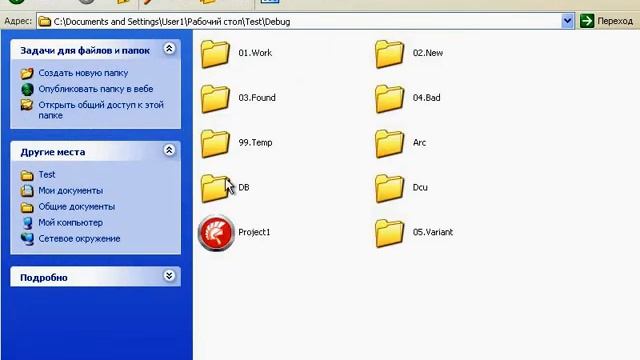Click the create new folder icon in the task pane

27,73
